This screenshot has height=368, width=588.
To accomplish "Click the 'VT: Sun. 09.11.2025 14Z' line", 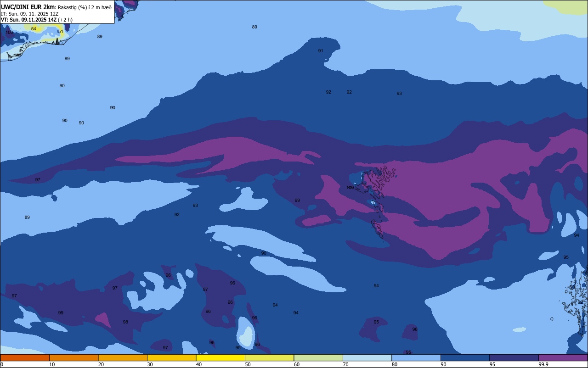I will tap(36, 20).
